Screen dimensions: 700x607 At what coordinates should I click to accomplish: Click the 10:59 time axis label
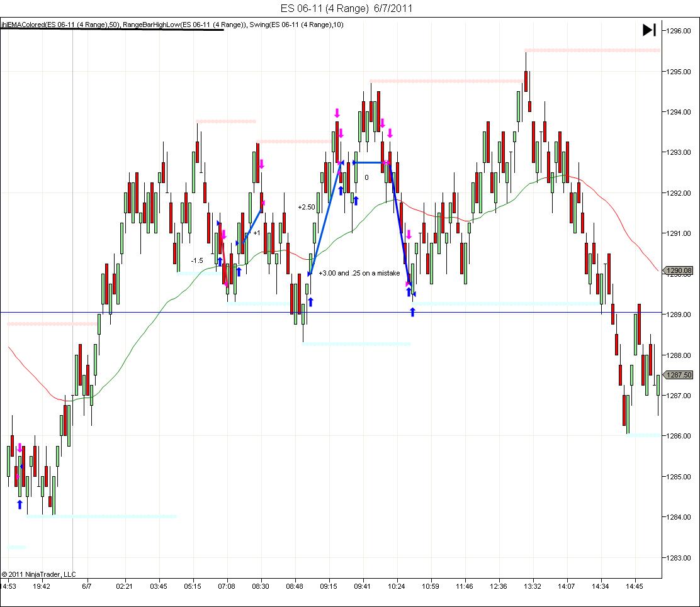click(x=431, y=586)
